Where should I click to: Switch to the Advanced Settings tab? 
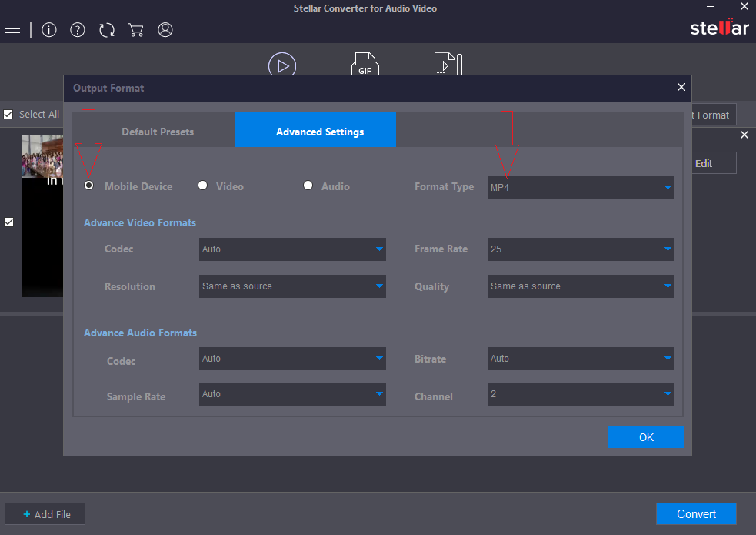[x=319, y=132]
